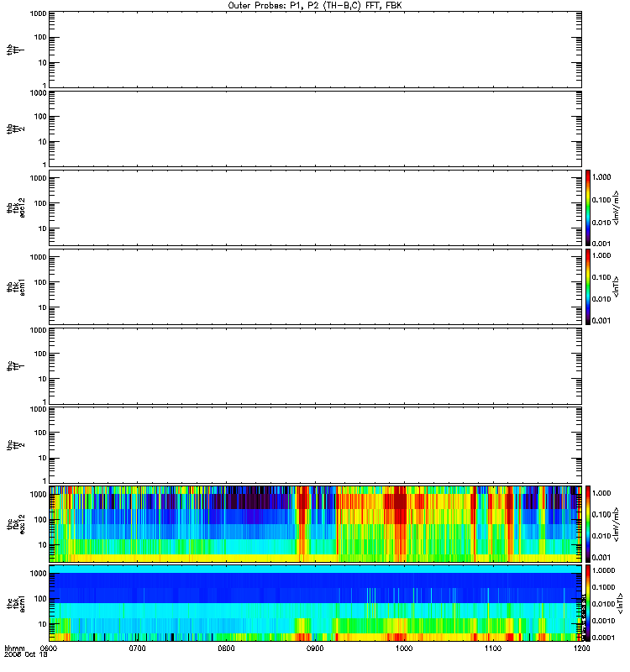The width and height of the screenshot is (630, 672).
Task: Click the 0800 time axis label
Action: pos(226,648)
